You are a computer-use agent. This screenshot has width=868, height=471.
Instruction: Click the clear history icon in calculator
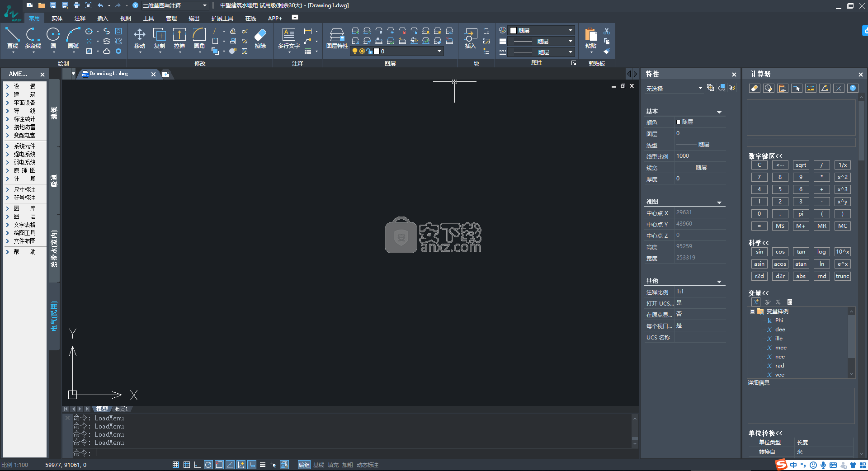tap(769, 88)
